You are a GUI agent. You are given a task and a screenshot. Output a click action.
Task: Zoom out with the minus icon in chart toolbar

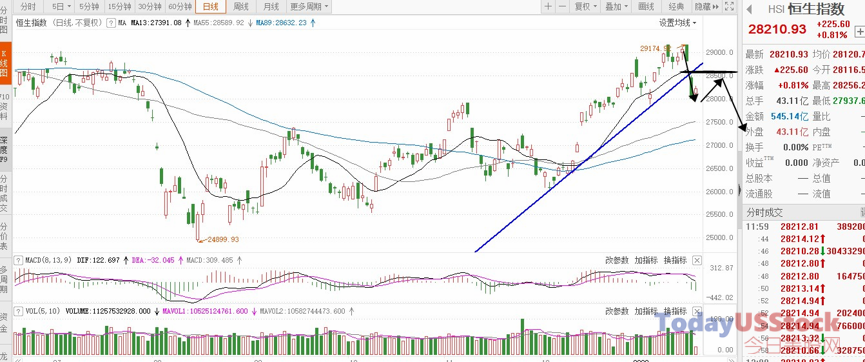pos(562,7)
